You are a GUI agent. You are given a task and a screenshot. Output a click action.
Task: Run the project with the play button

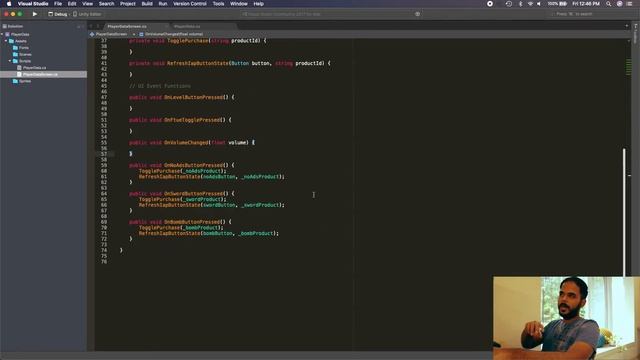tap(35, 14)
